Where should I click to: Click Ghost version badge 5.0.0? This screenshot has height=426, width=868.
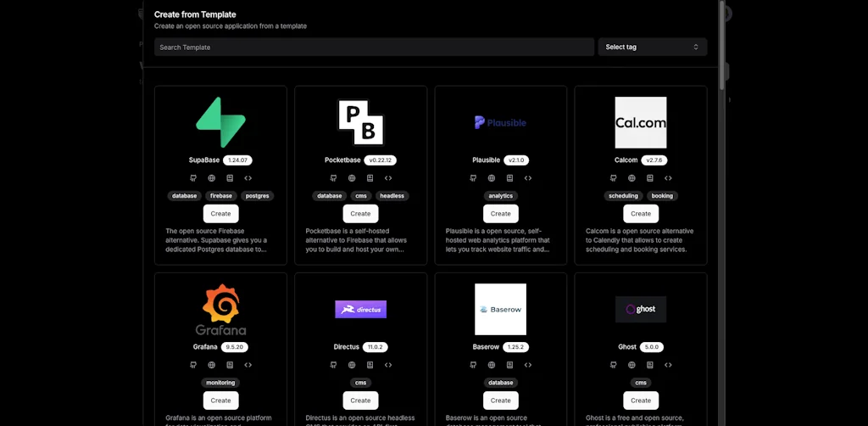[652, 347]
